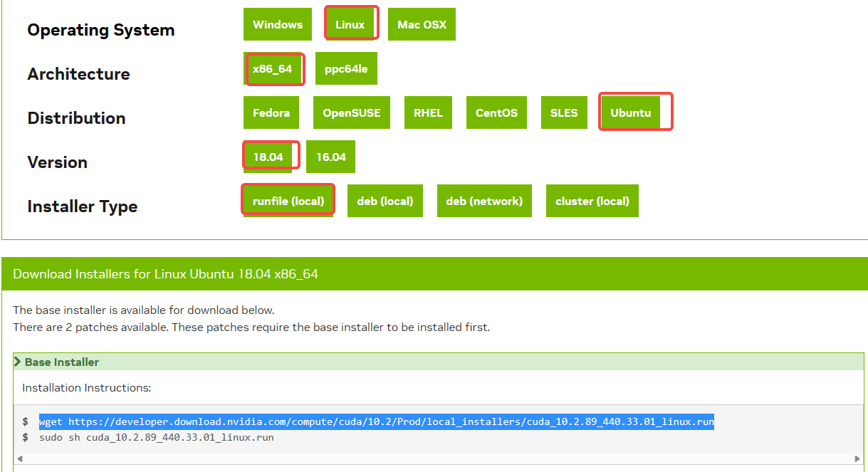Pick CentOS distribution
This screenshot has width=868, height=472.
[x=496, y=113]
